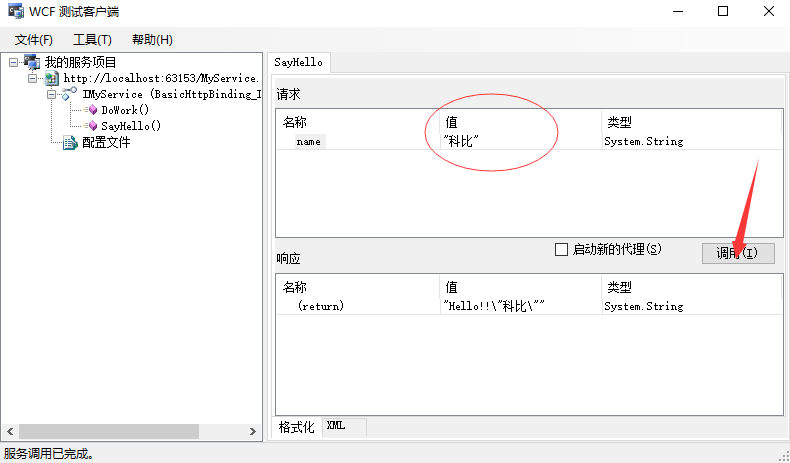Collapse the 我的服务项目 tree node

click(14, 62)
